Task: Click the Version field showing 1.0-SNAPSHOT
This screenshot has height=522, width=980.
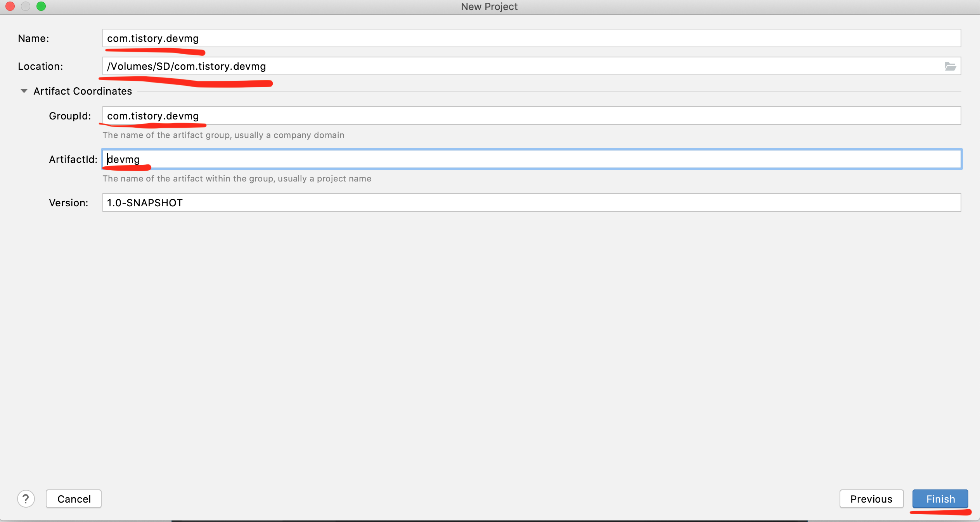Action: pos(532,203)
